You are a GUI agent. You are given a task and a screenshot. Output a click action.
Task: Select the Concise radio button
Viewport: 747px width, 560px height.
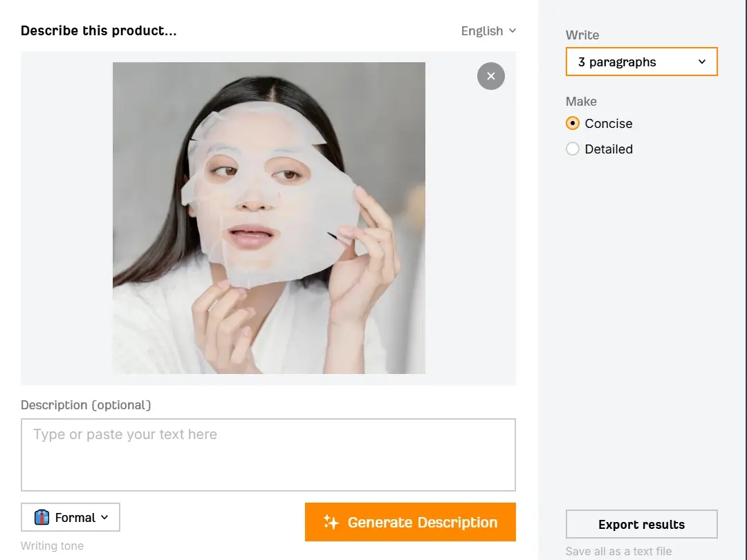tap(573, 123)
